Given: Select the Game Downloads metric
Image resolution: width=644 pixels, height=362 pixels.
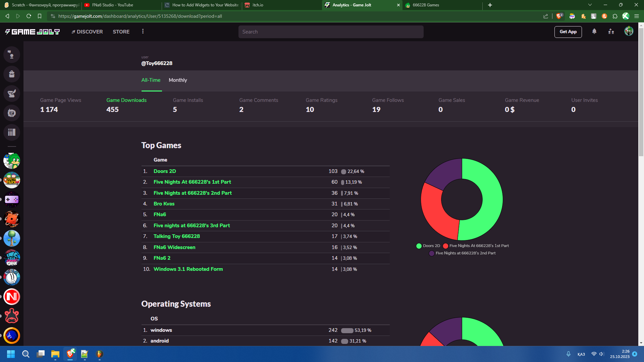Looking at the screenshot, I should click(x=126, y=105).
